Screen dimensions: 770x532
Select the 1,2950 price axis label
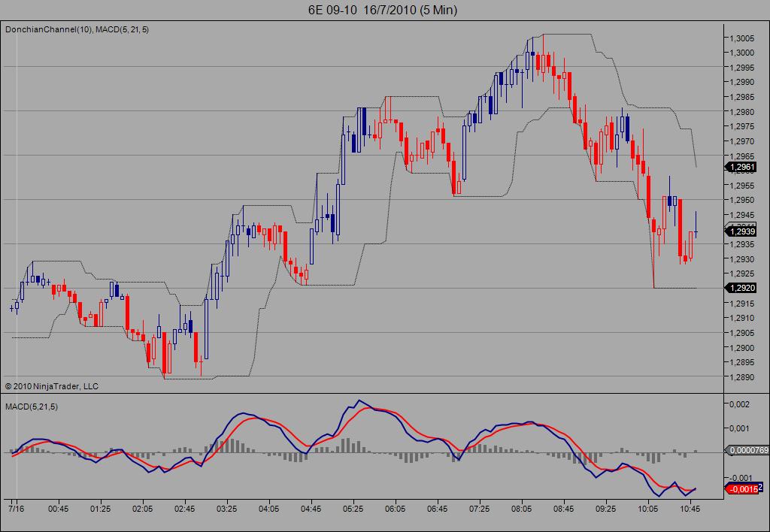point(741,200)
